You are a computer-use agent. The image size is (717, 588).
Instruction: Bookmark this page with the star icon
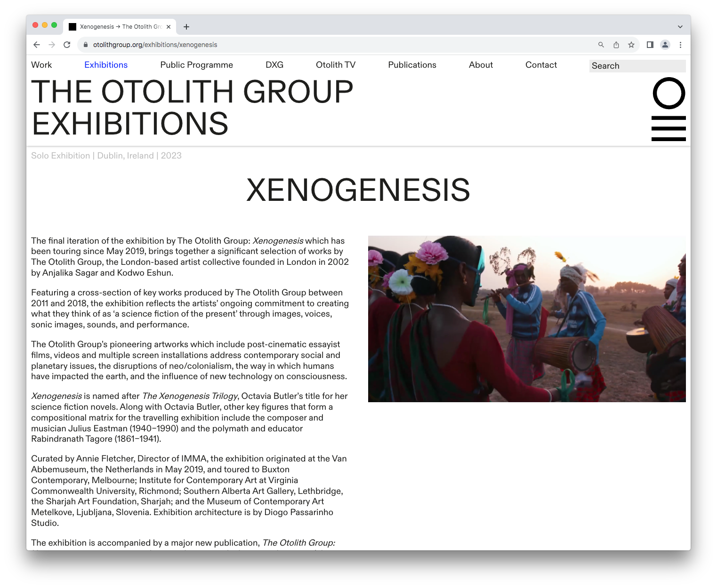(x=631, y=45)
